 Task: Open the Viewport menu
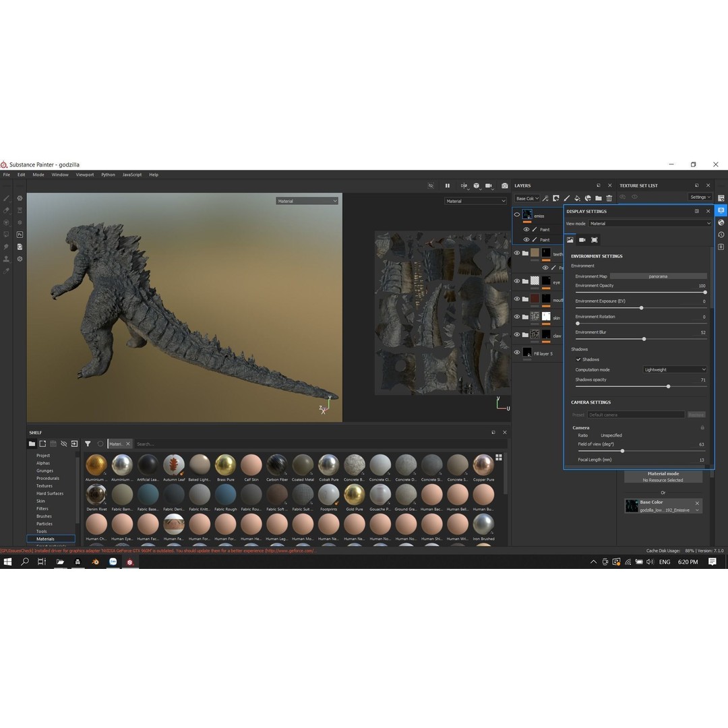85,175
